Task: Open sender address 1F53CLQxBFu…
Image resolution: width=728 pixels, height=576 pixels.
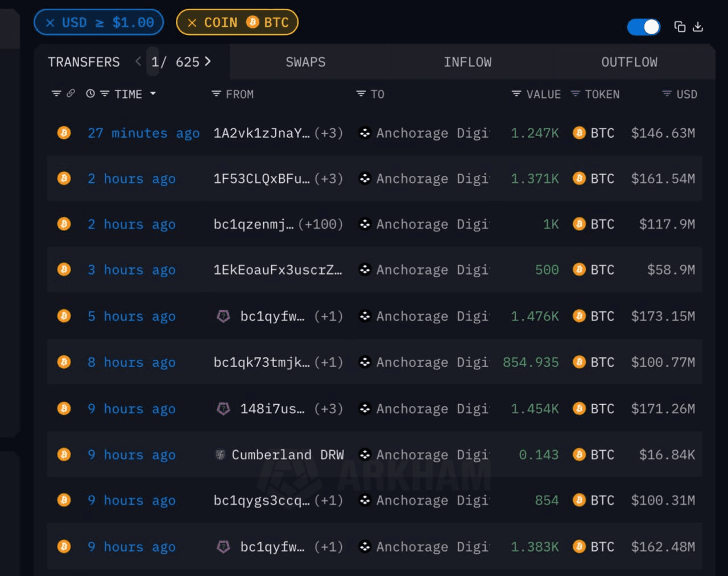Action: click(x=262, y=179)
